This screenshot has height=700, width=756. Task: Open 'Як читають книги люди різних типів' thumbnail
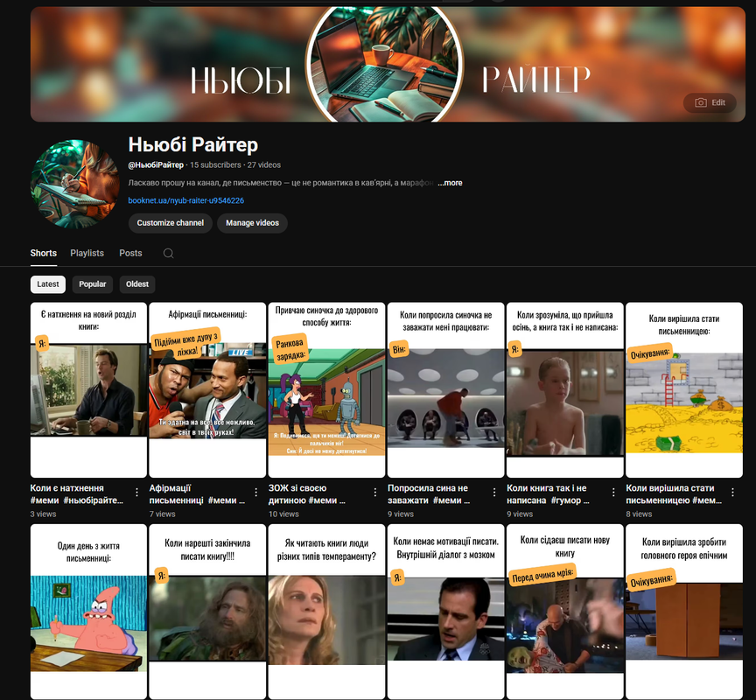click(327, 612)
